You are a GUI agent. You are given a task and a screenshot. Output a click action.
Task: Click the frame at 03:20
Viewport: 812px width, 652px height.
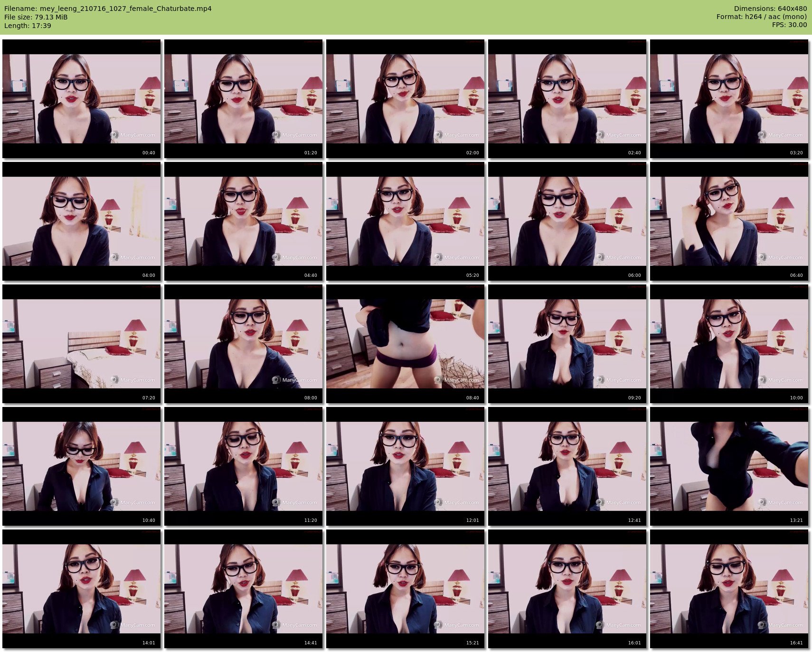coord(729,99)
